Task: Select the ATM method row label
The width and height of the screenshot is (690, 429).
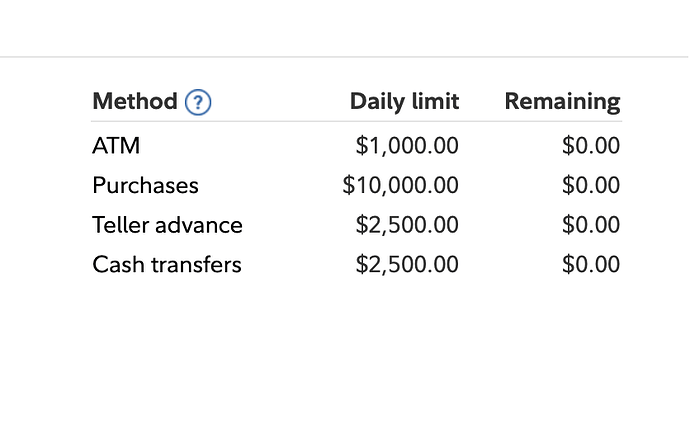Action: coord(116,146)
